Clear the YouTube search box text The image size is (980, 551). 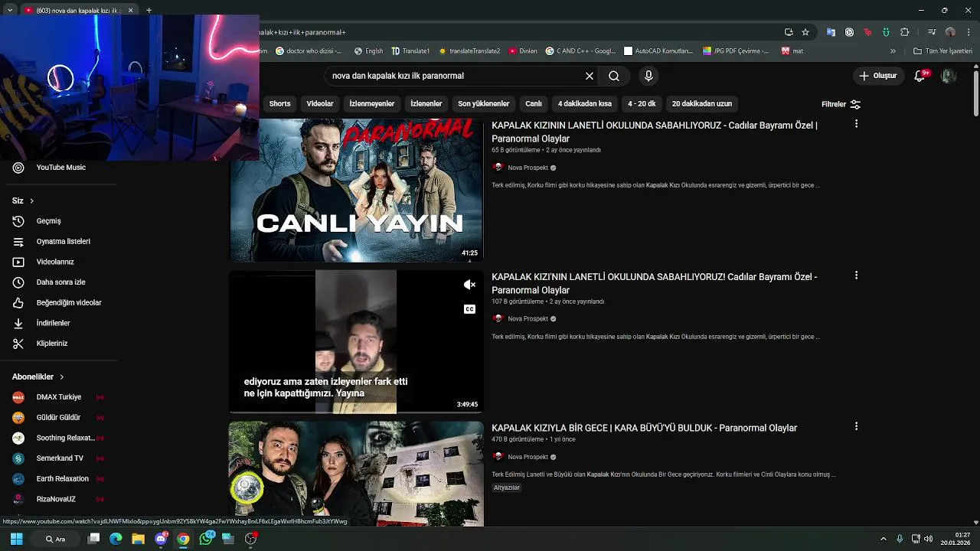pos(590,76)
